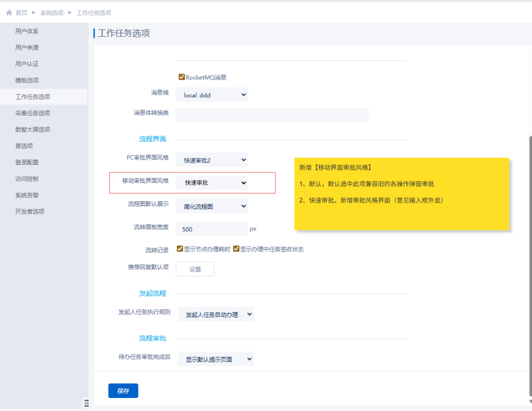The height and width of the screenshot is (411, 532).
Task: Toggle 显示办理中任务签收状态 checkbox
Action: (236, 249)
